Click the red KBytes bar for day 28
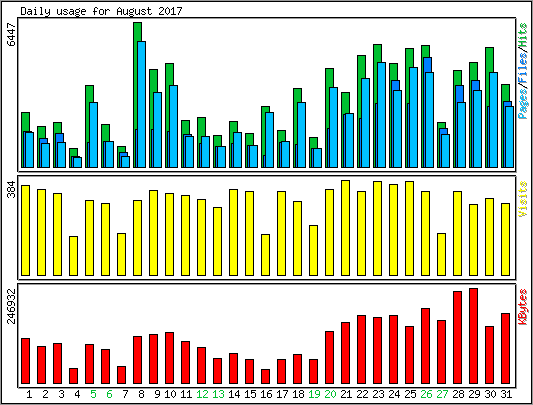Image resolution: width=533 pixels, height=405 pixels. point(457,337)
